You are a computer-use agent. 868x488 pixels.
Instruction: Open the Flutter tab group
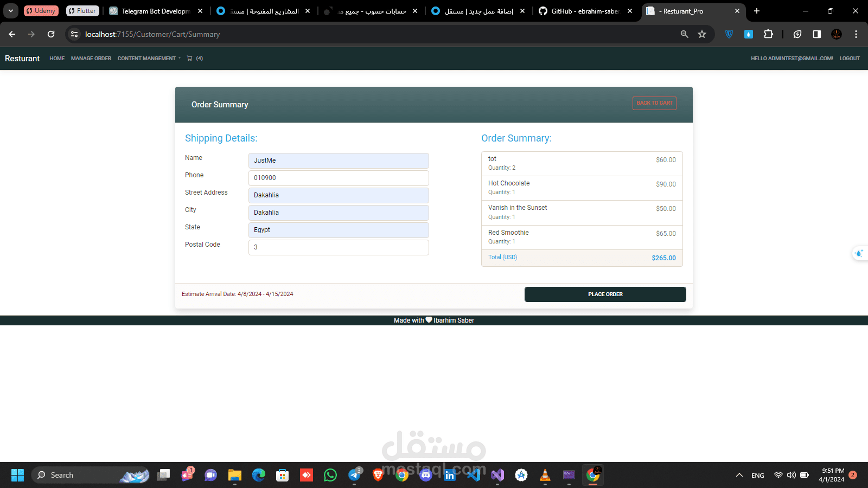coord(82,11)
